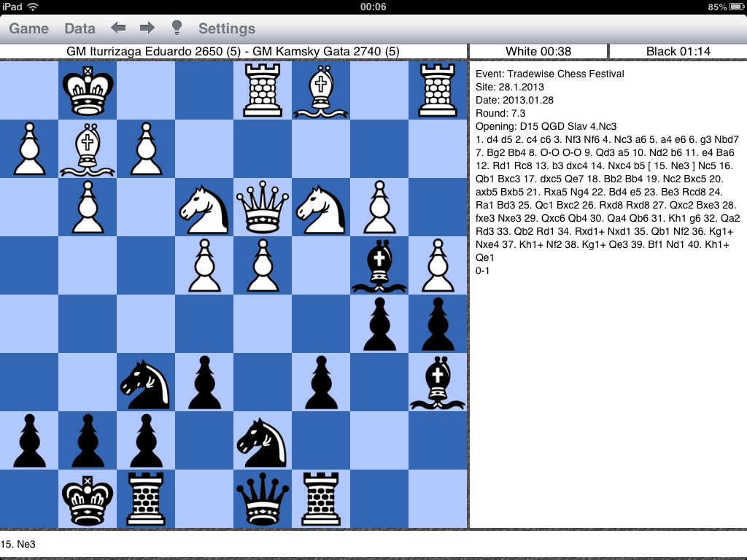Image resolution: width=747 pixels, height=560 pixels.
Task: Open the Settings menu
Action: tap(227, 28)
